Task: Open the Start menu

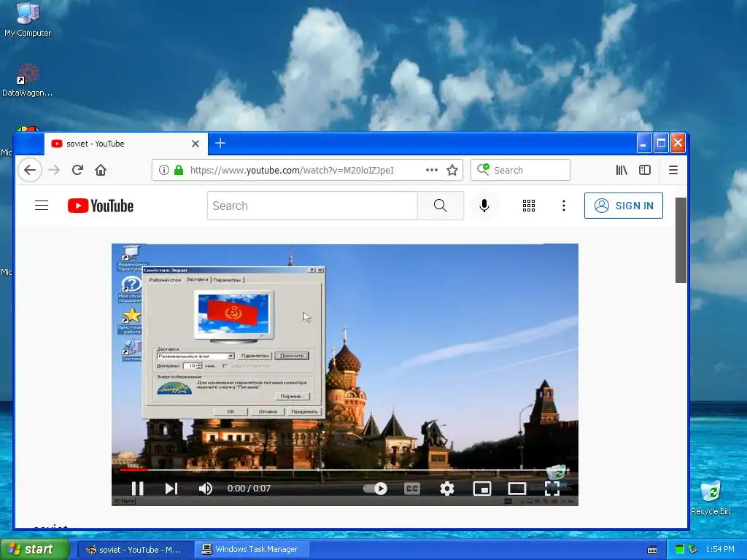Action: click(34, 549)
